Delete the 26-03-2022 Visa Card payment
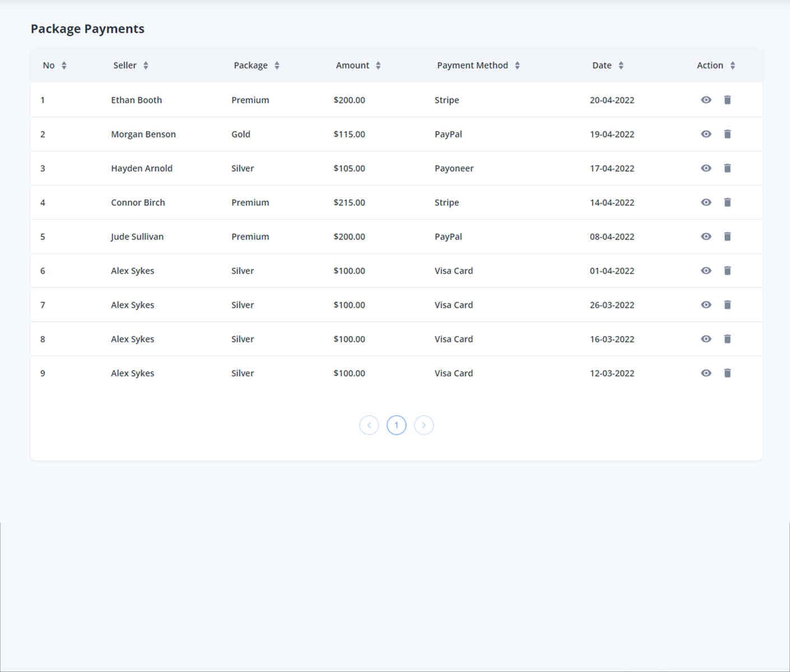 [727, 305]
